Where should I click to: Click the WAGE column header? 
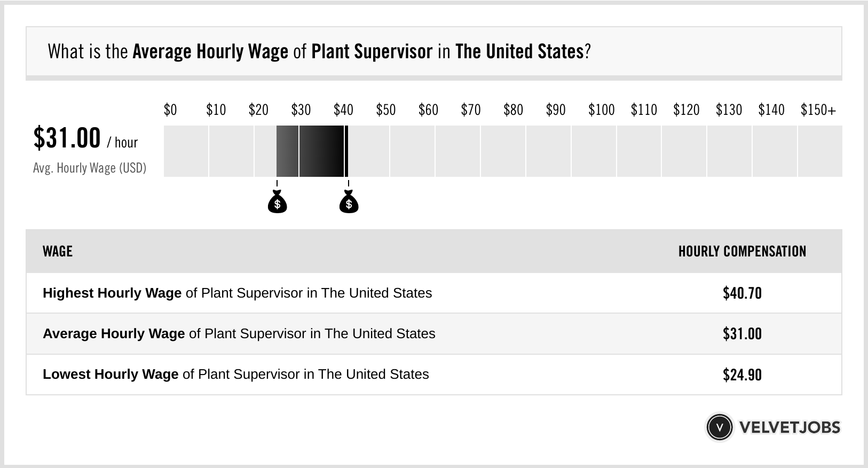pos(58,252)
